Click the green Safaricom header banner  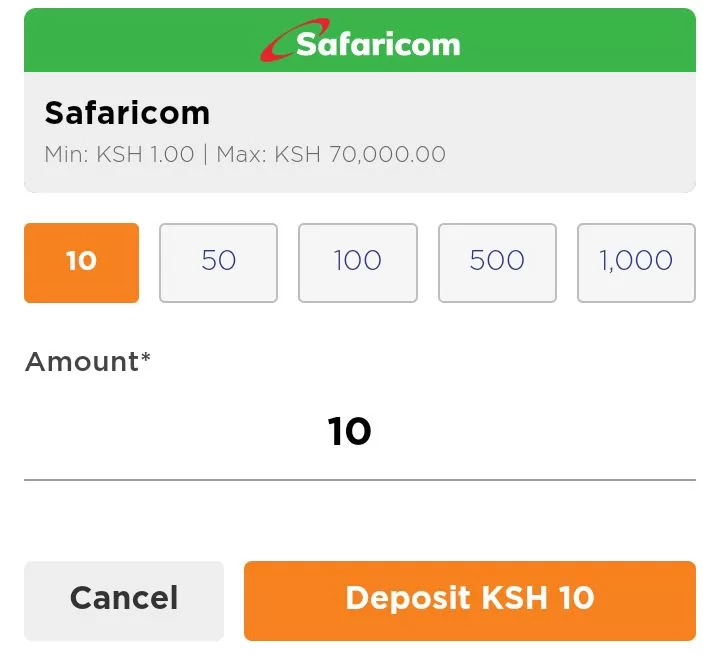(x=360, y=40)
